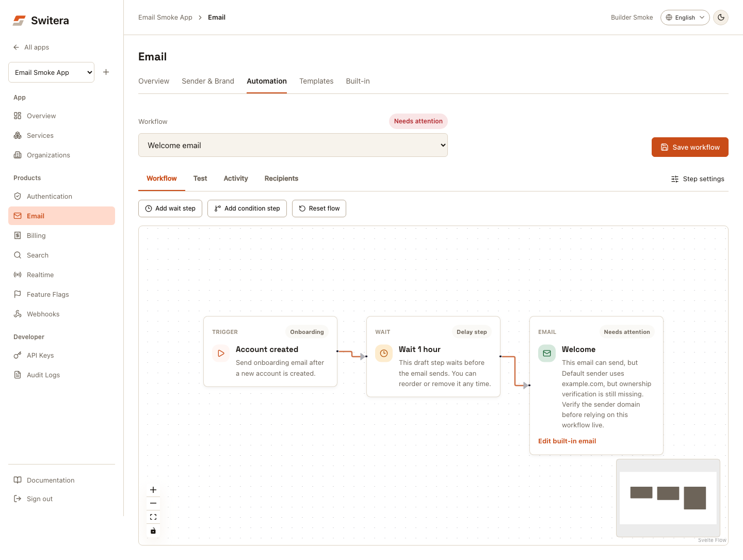The image size is (743, 560).
Task: Open the English language dropdown
Action: (x=685, y=18)
